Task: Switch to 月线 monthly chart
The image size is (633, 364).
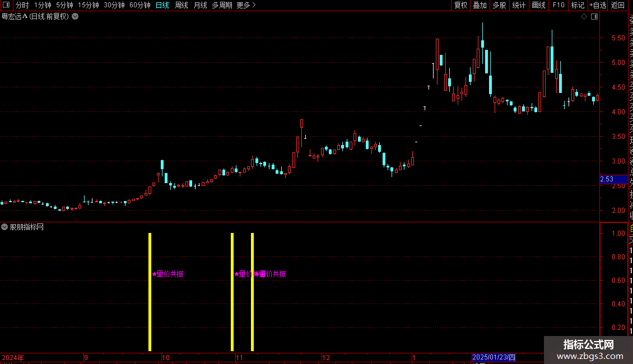Action: [200, 5]
